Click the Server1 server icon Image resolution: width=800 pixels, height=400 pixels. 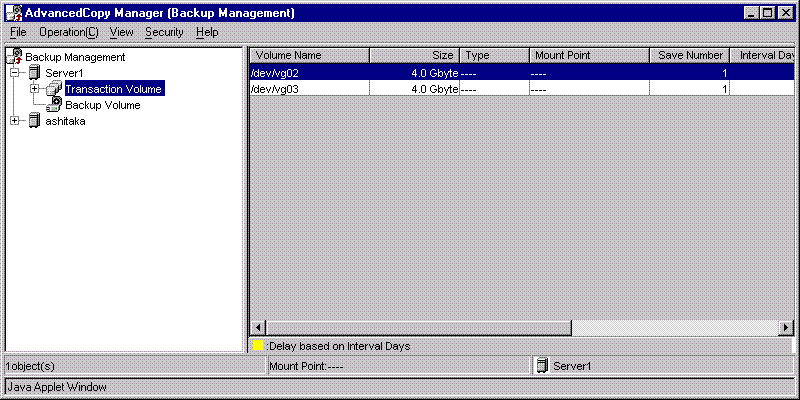coord(35,73)
